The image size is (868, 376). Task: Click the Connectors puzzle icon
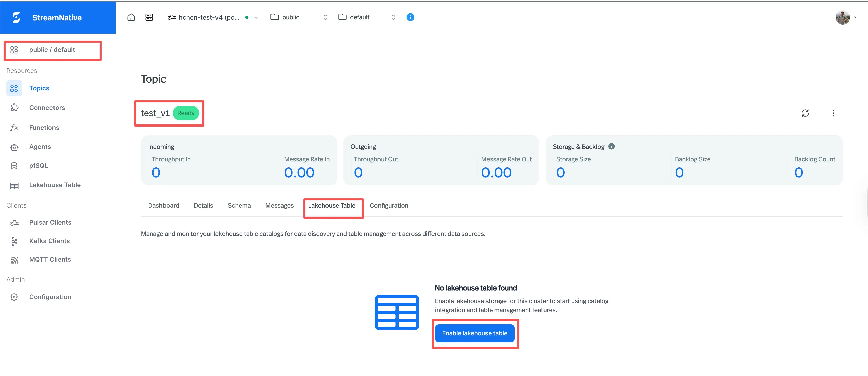14,108
